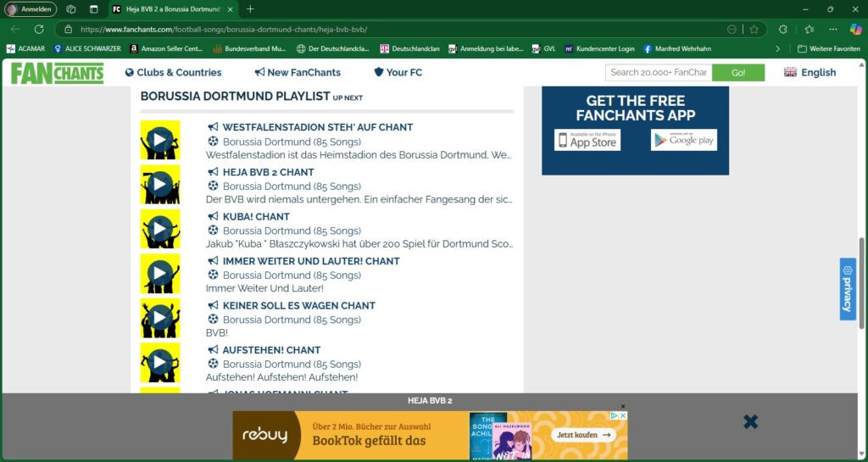The width and height of the screenshot is (868, 462).
Task: Play the Keiner Soll Es Wagen chant thumbnail
Action: click(160, 318)
